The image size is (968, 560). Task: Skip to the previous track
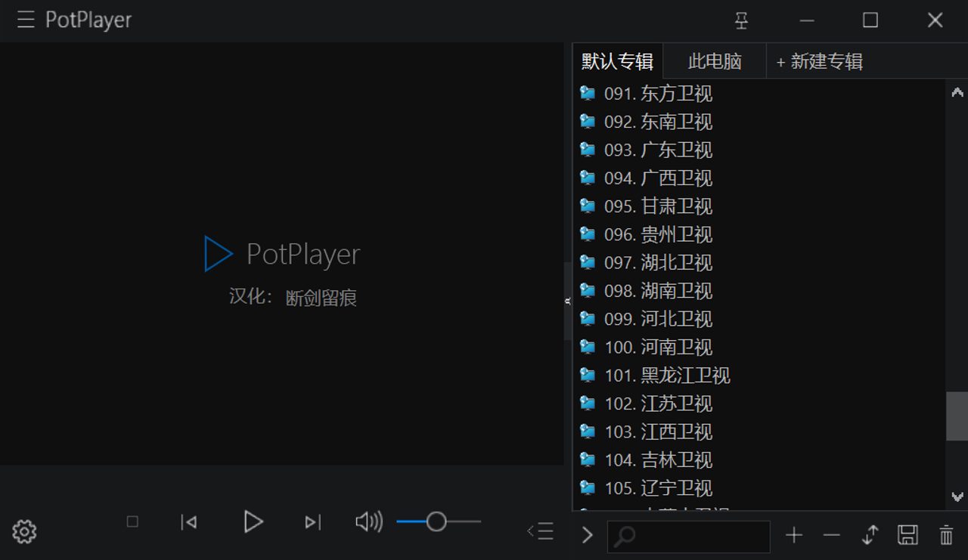[x=189, y=521]
